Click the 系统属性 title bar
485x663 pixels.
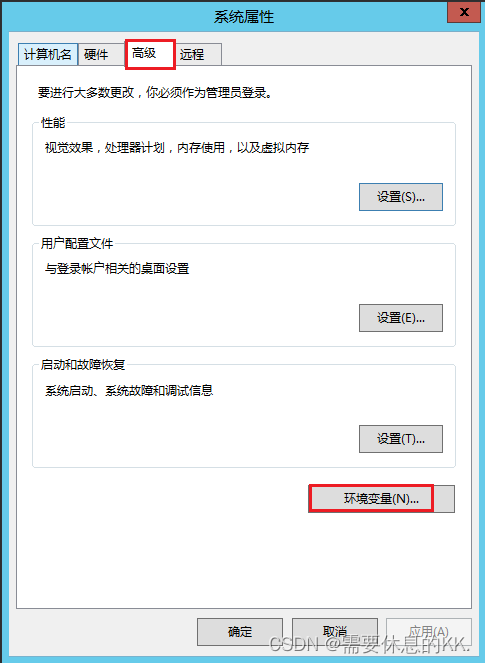244,17
